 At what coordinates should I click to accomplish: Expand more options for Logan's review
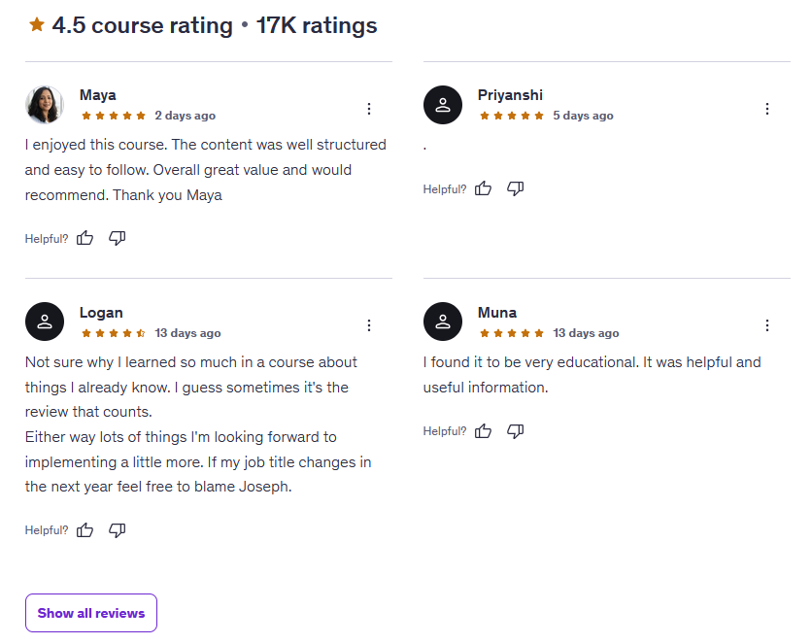[x=369, y=325]
